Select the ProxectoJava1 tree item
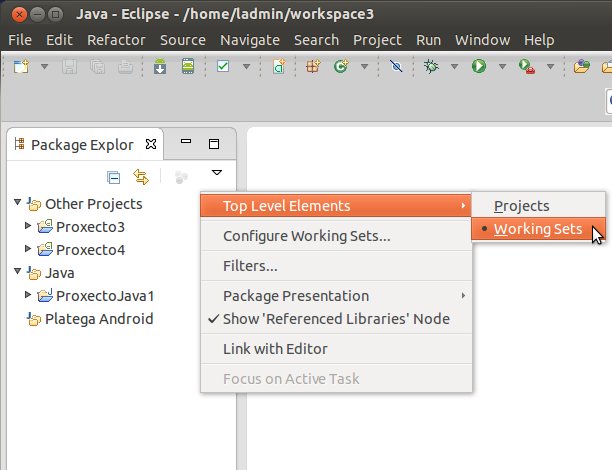Screen dimensions: 612x470 click(x=96, y=296)
